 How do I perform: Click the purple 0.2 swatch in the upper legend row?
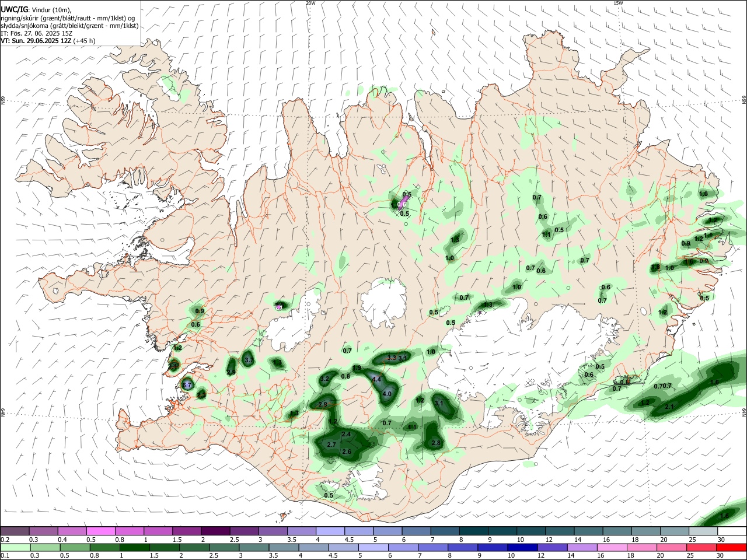[x=15, y=531]
